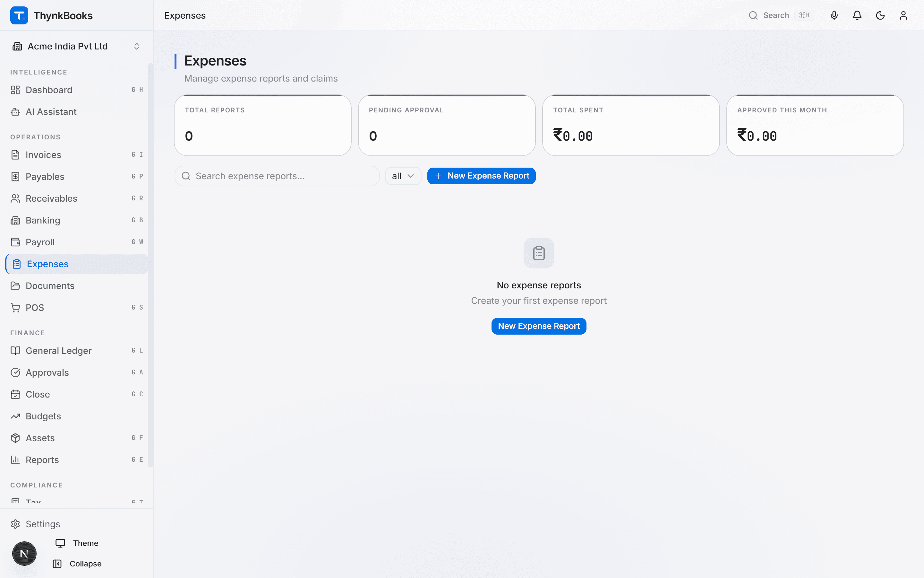Open global Search in top bar
This screenshot has height=578, width=924.
coord(781,15)
